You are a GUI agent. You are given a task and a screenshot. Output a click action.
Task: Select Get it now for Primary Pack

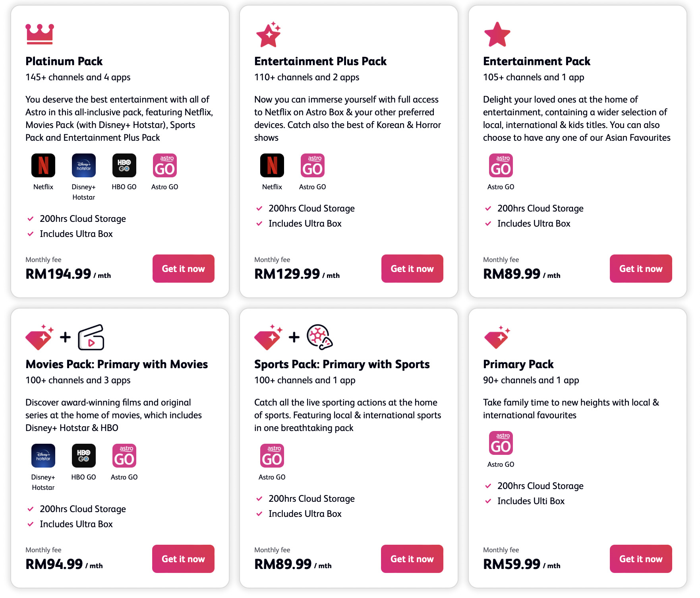(x=641, y=559)
